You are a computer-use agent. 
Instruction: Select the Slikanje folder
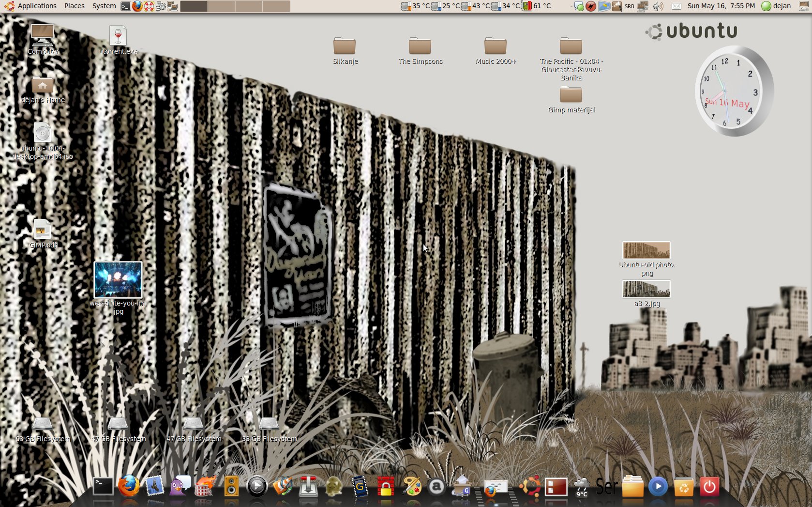(345, 50)
